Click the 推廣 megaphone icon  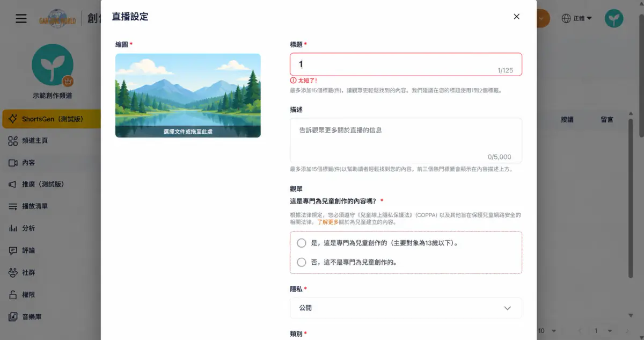point(13,184)
